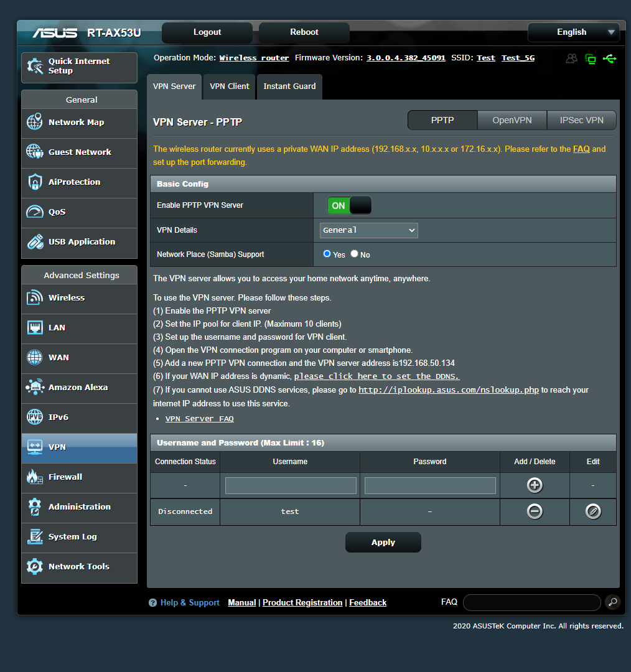Click the Apply button
631x672 pixels.
point(383,542)
